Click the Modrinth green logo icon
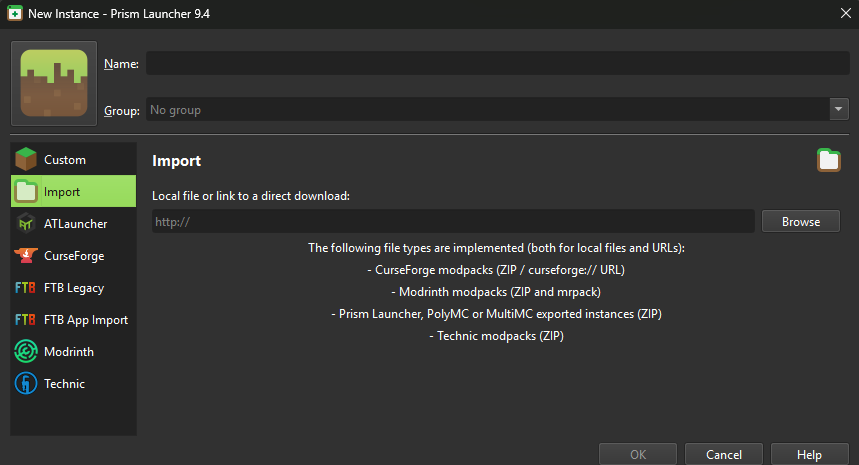859x465 pixels. (x=26, y=352)
